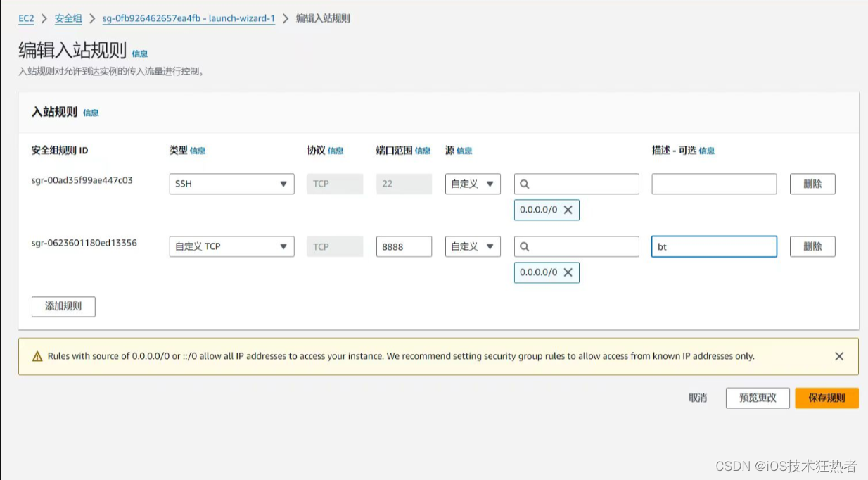This screenshot has width=868, height=480.
Task: Delete the SSH rule with 删除 button
Action: [x=812, y=184]
